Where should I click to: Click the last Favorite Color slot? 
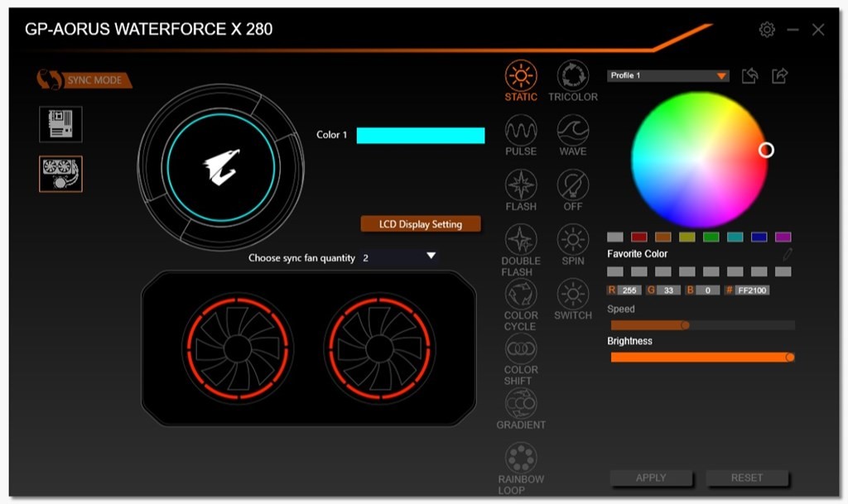pyautogui.click(x=783, y=271)
